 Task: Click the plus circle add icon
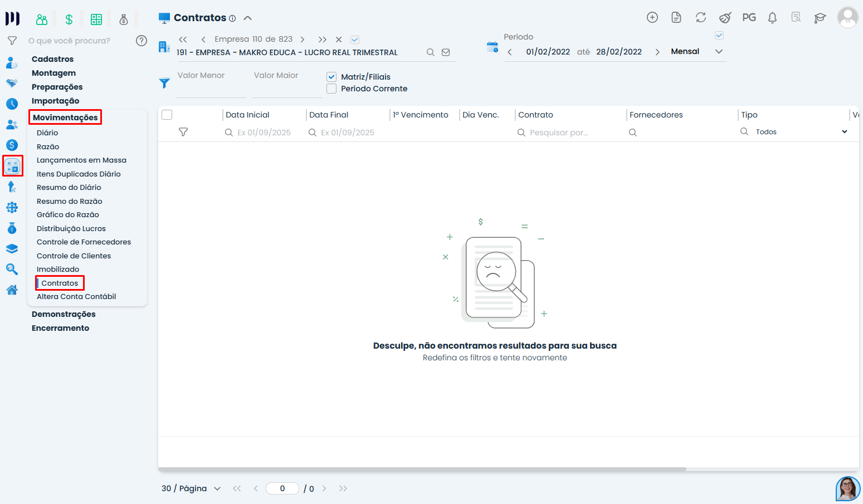pos(652,18)
